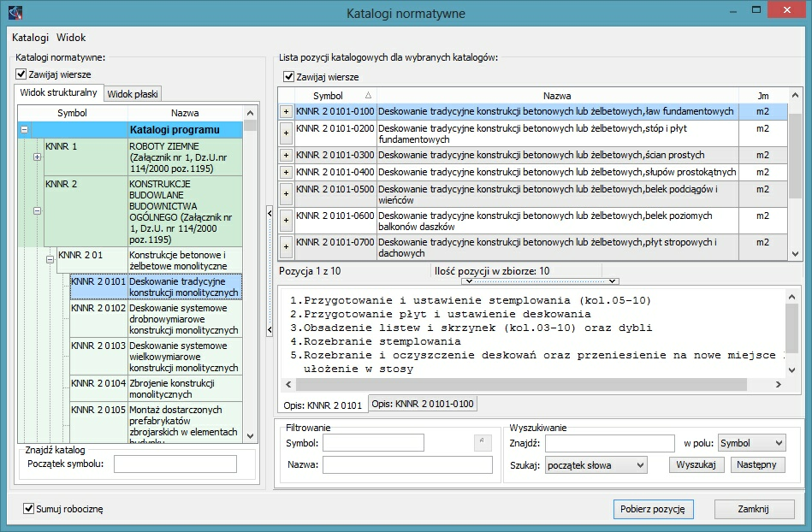Image resolution: width=812 pixels, height=532 pixels.
Task: Select tree item KNNR 2 0101
Action: (x=156, y=287)
